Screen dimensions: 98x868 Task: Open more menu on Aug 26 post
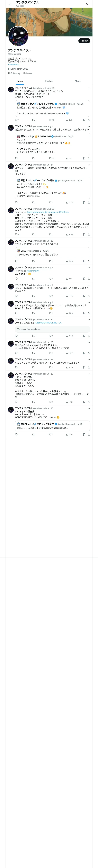89,88
